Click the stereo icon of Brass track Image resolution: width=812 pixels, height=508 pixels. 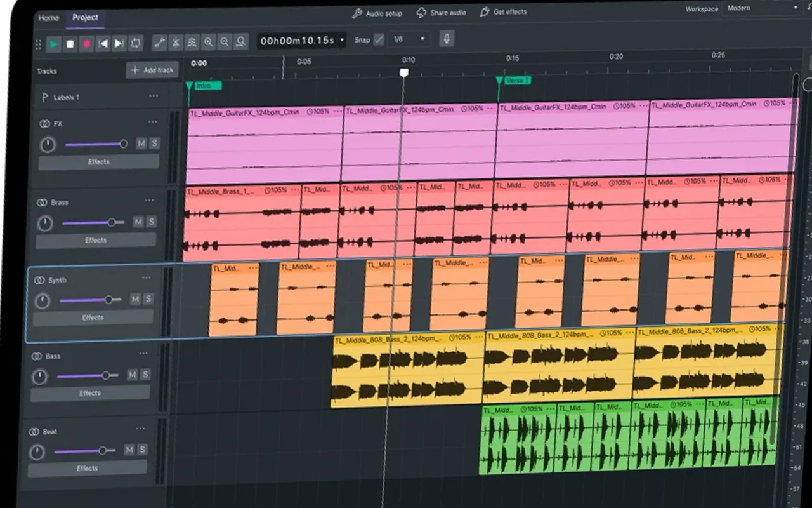pos(42,203)
